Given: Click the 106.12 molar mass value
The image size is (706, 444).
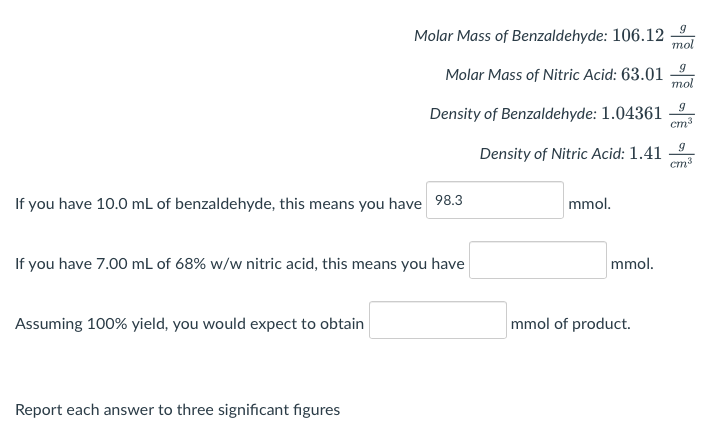Looking at the screenshot, I should coord(638,35).
